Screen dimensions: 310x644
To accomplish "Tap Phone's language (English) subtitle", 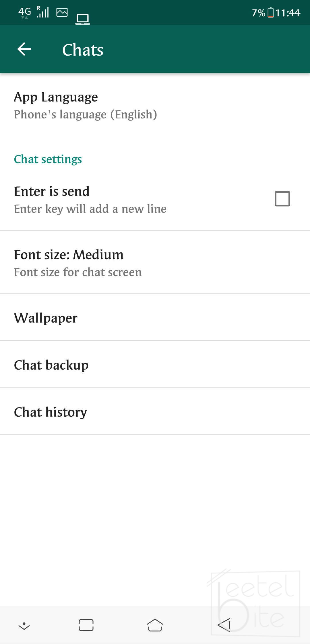I will click(86, 114).
